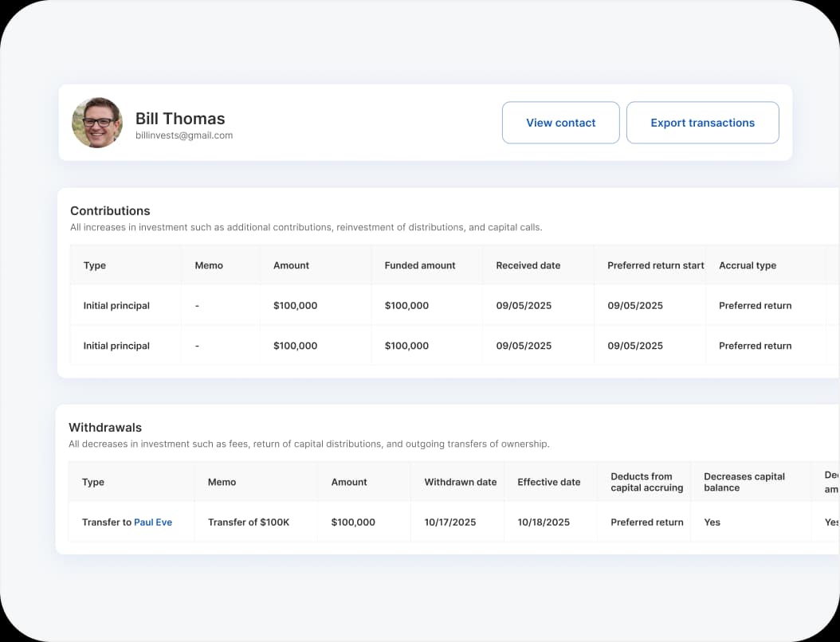The image size is (840, 642).
Task: Click the View contact button
Action: (x=560, y=123)
